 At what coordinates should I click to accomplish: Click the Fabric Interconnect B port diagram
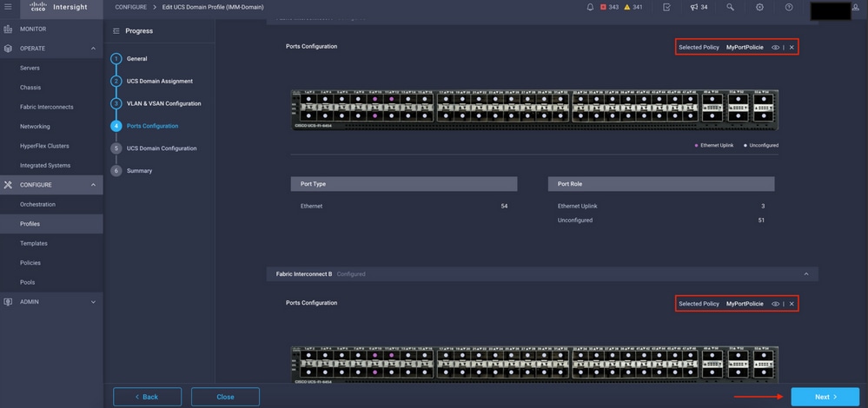pos(534,365)
